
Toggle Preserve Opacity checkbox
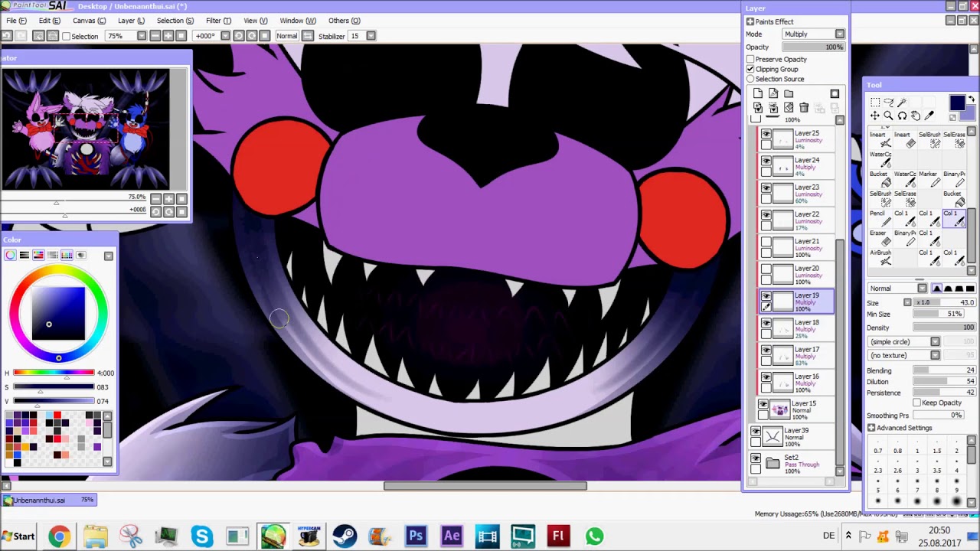point(750,59)
